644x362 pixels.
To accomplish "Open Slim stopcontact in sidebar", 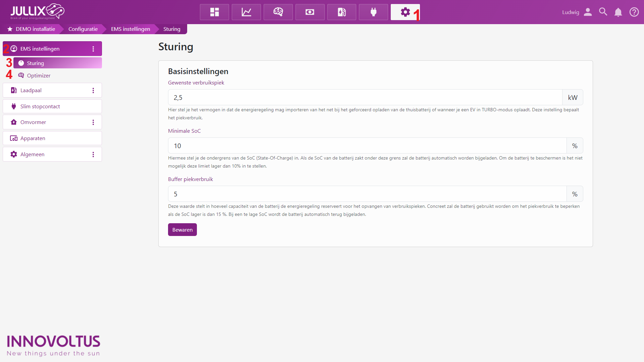I will 40,106.
